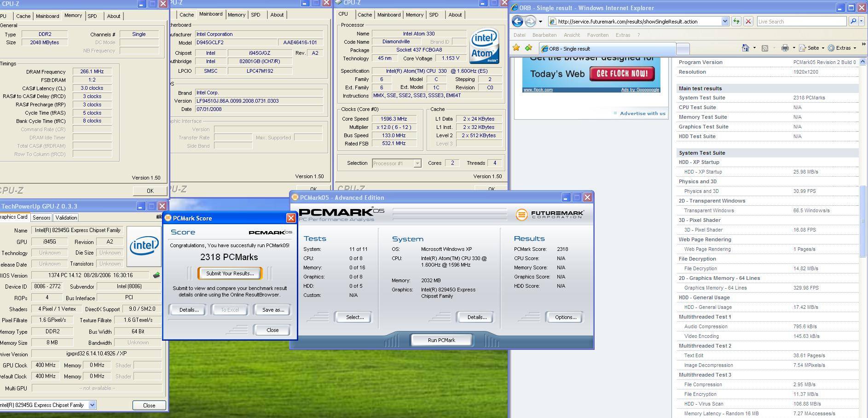Open About tab in Mainboard CPU-Z window

(277, 15)
